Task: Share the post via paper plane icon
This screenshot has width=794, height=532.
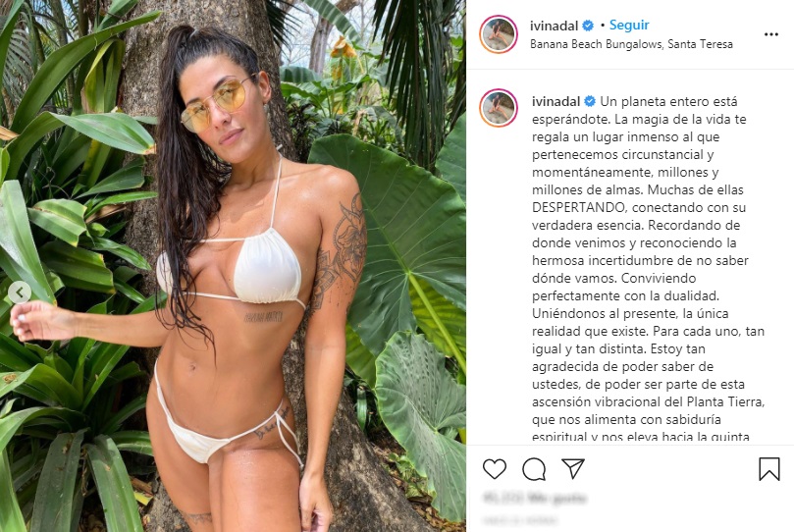Action: (573, 469)
